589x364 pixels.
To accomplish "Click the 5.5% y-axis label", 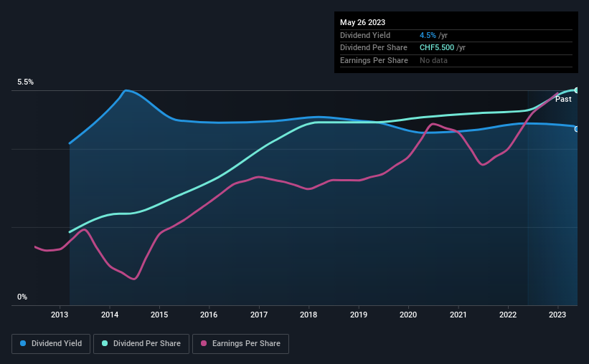I will (x=26, y=82).
